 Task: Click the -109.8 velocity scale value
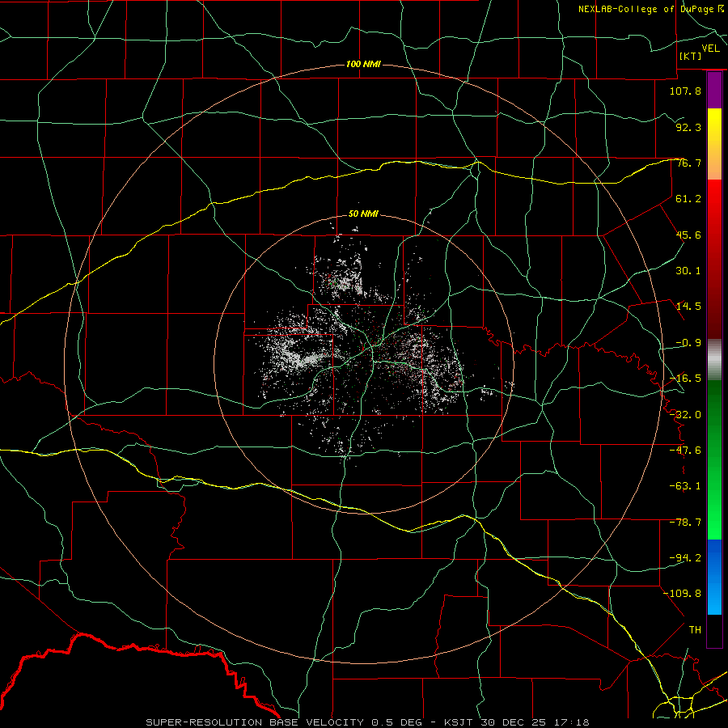(x=682, y=594)
